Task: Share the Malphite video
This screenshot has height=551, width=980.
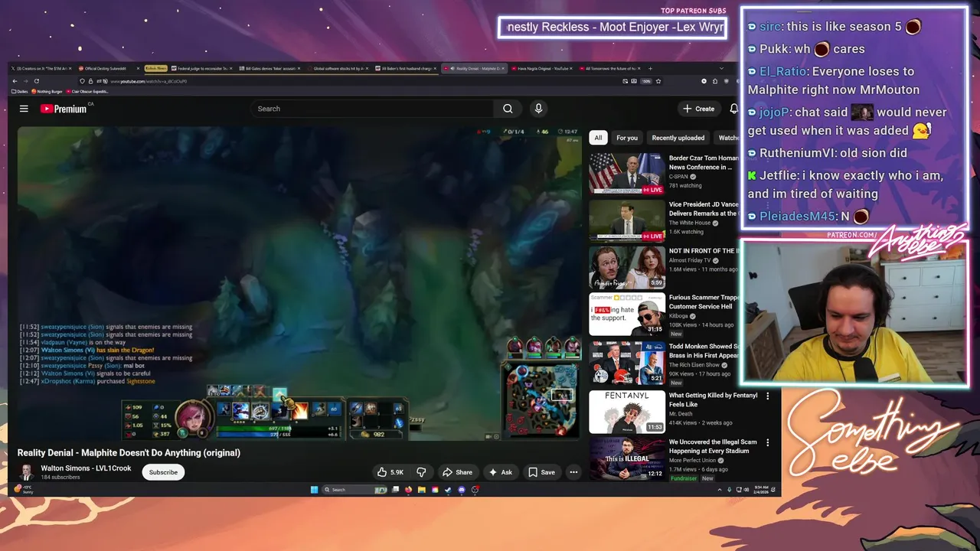Action: 458,472
